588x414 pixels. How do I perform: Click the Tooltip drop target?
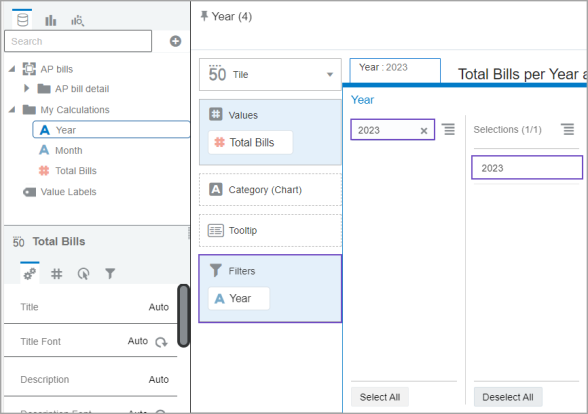coord(270,230)
